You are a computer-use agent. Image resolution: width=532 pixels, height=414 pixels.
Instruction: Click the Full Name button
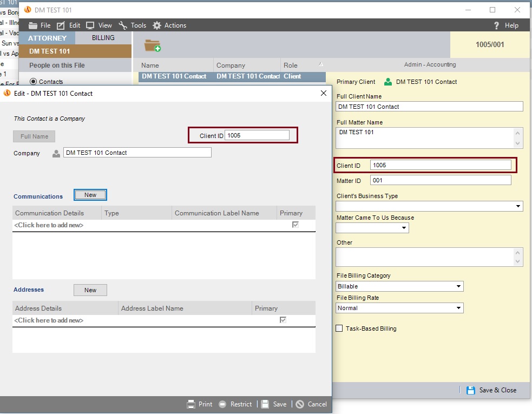click(x=34, y=136)
